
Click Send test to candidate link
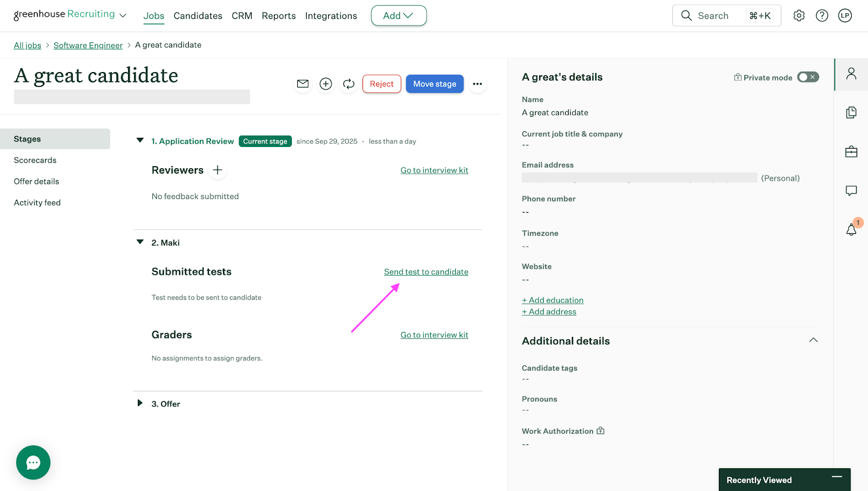(x=426, y=272)
